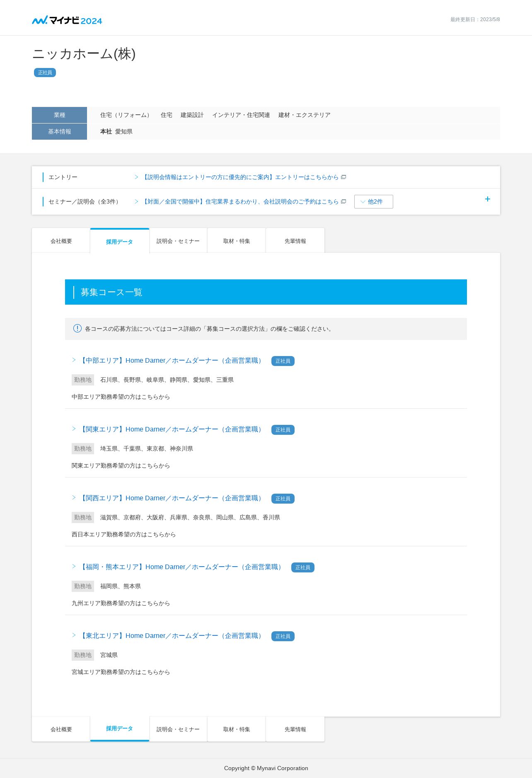Click the 正社員 badge under the company name
This screenshot has height=778, width=532.
coord(45,73)
